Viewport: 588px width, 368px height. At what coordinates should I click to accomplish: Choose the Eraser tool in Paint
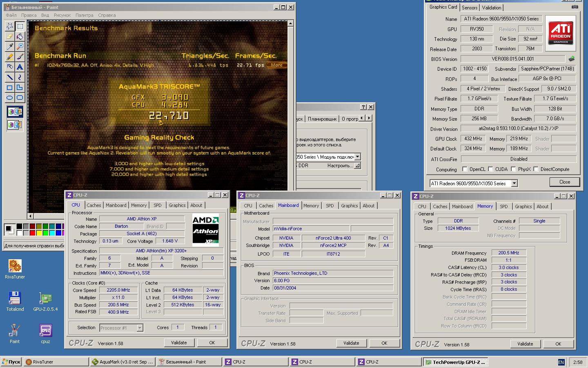click(x=10, y=36)
